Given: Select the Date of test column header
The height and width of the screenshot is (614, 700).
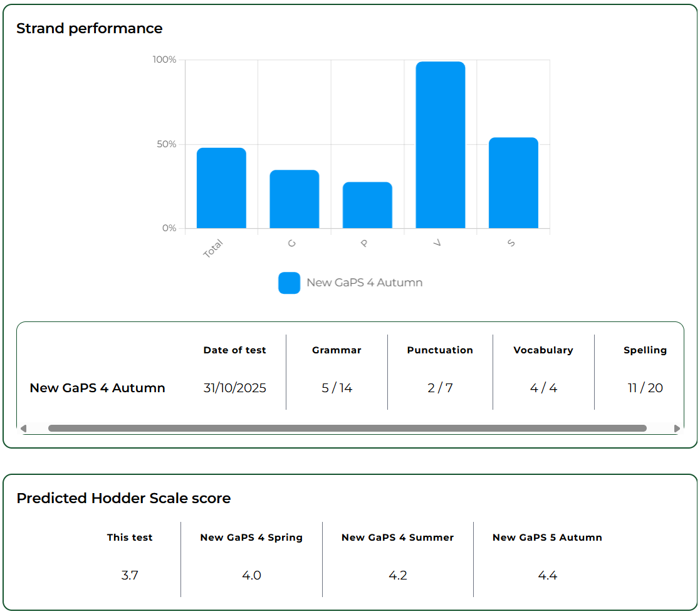Looking at the screenshot, I should pyautogui.click(x=234, y=350).
